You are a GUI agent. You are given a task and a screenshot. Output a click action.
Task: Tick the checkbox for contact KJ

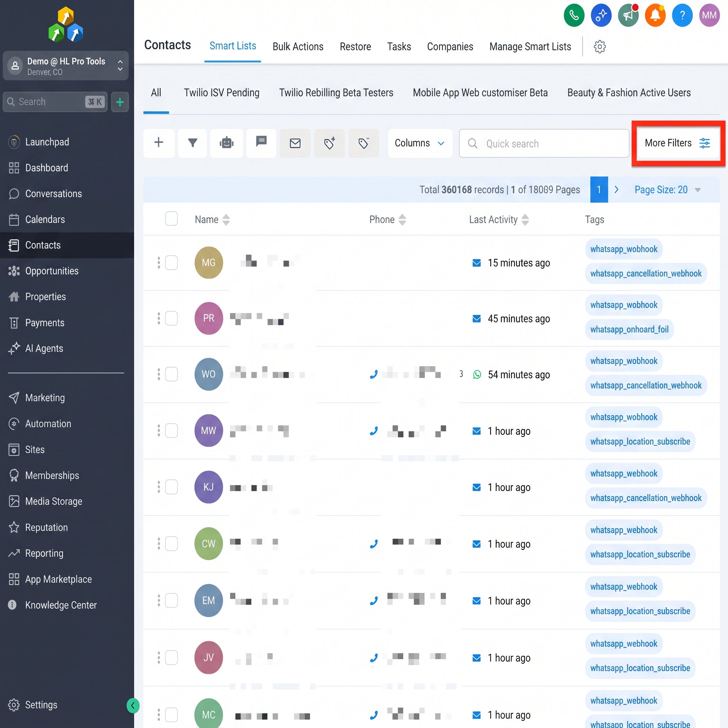[x=171, y=487]
